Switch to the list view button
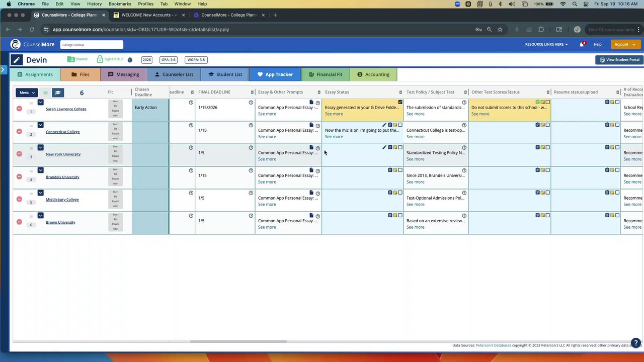The image size is (644, 362). (x=45, y=93)
